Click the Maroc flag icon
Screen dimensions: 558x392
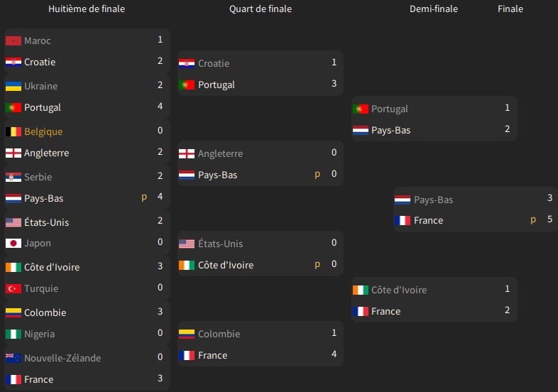[13, 41]
